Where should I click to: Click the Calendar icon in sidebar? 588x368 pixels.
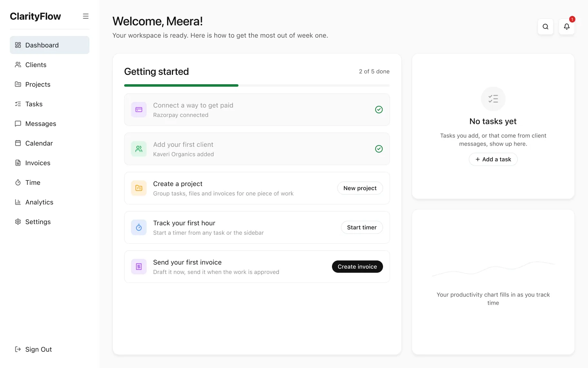[18, 143]
